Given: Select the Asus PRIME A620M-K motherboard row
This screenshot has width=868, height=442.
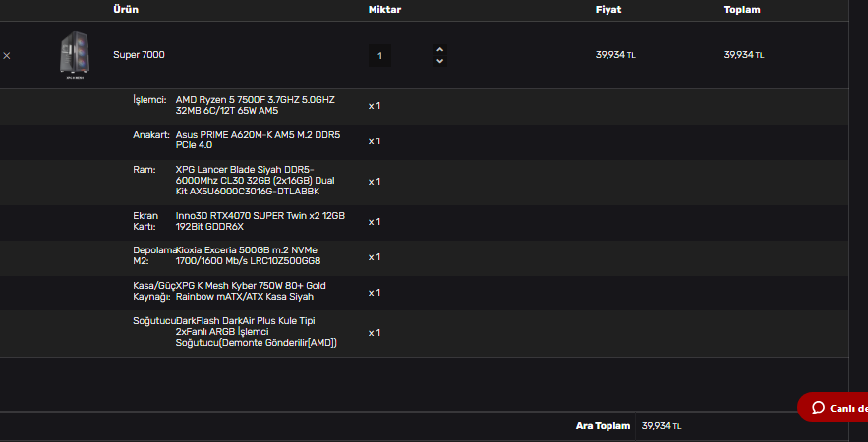Looking at the screenshot, I should pos(424,142).
